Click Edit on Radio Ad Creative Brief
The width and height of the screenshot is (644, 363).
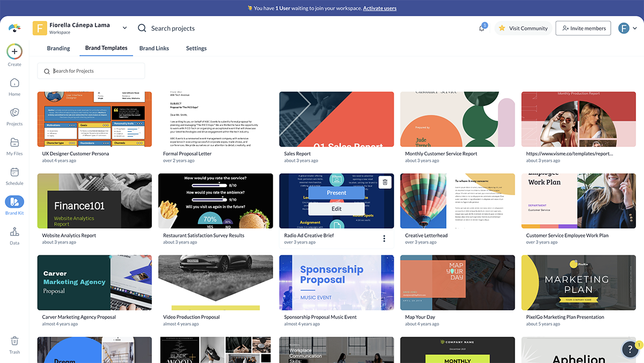coord(336,209)
